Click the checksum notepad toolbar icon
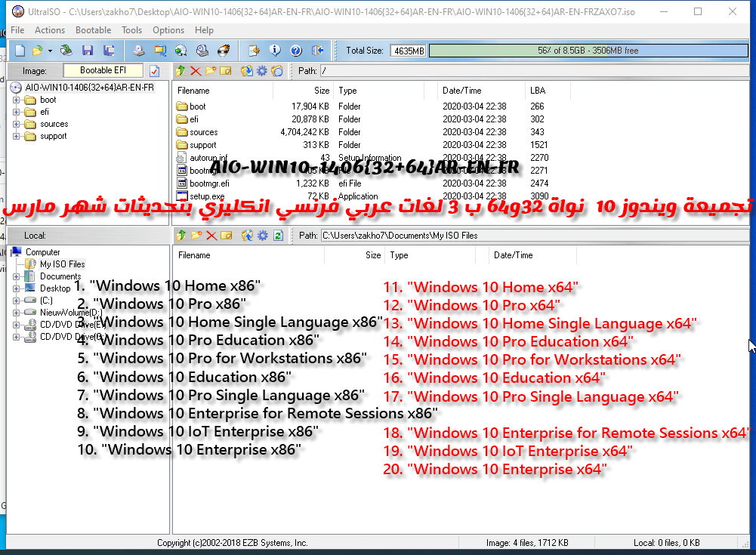 pos(254,50)
